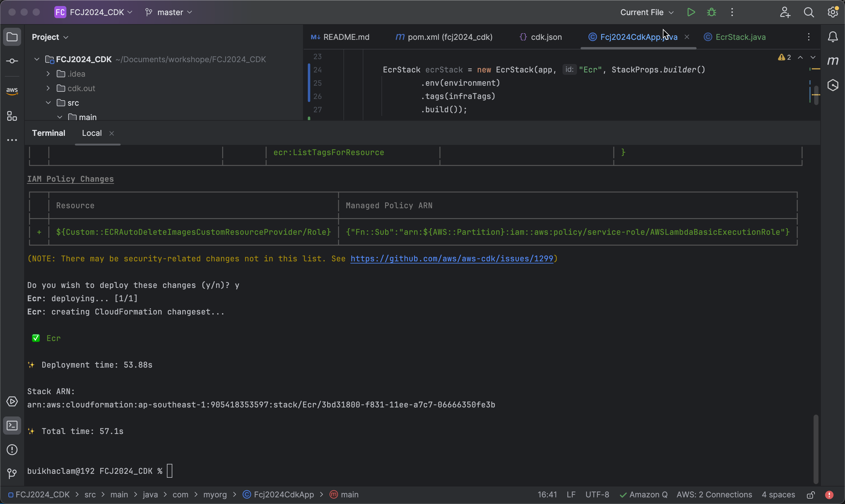Open FCJ2024_CDK project switcher dropdown
Screen dimensions: 845x504
pyautogui.click(x=94, y=12)
